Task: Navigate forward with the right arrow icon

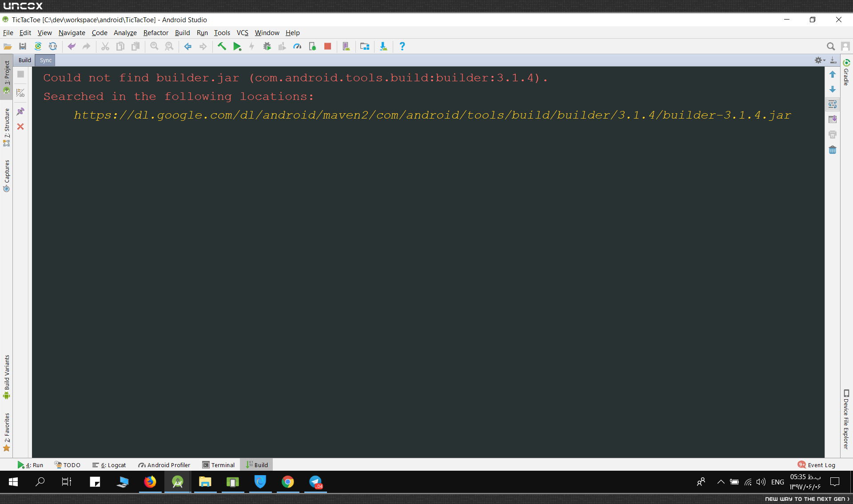Action: [x=203, y=46]
